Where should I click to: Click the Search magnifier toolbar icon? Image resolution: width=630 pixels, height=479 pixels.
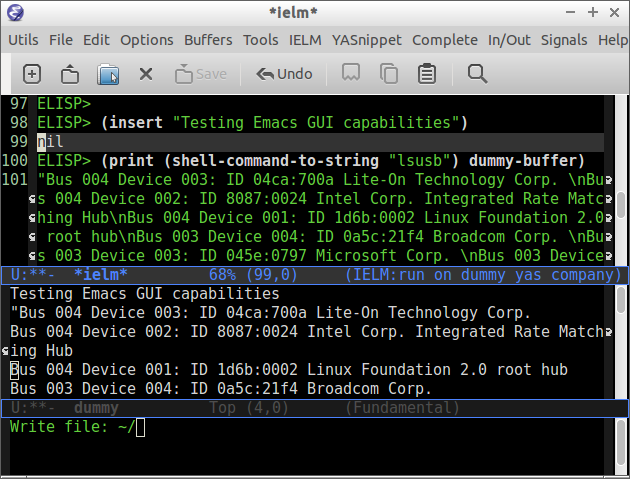477,74
